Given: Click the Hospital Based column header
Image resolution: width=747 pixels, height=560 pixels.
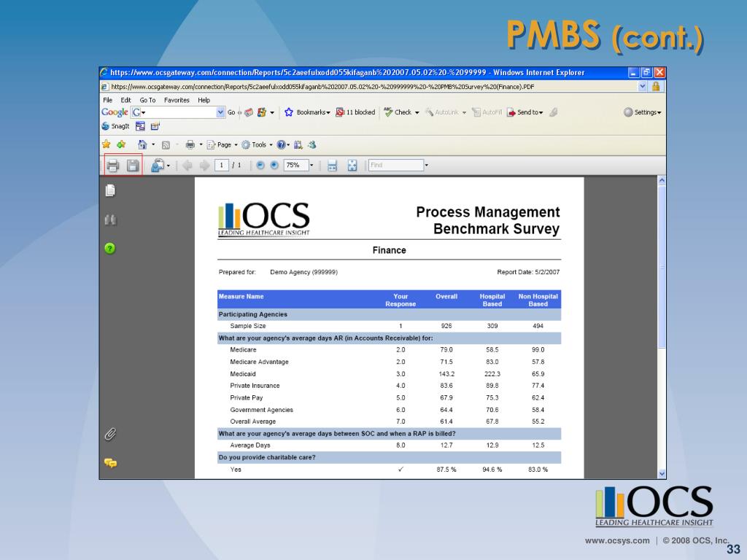Looking at the screenshot, I should (492, 300).
